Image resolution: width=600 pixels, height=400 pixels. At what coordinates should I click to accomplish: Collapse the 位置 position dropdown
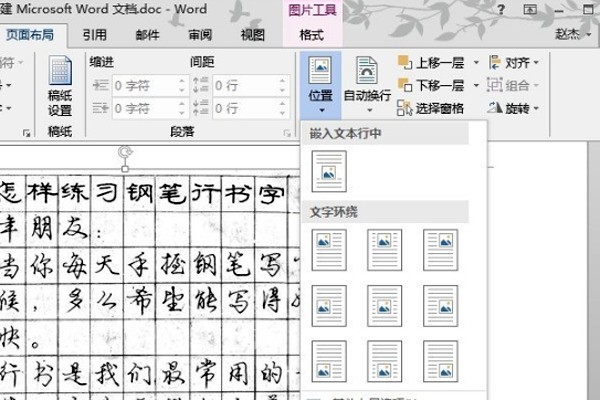click(320, 87)
